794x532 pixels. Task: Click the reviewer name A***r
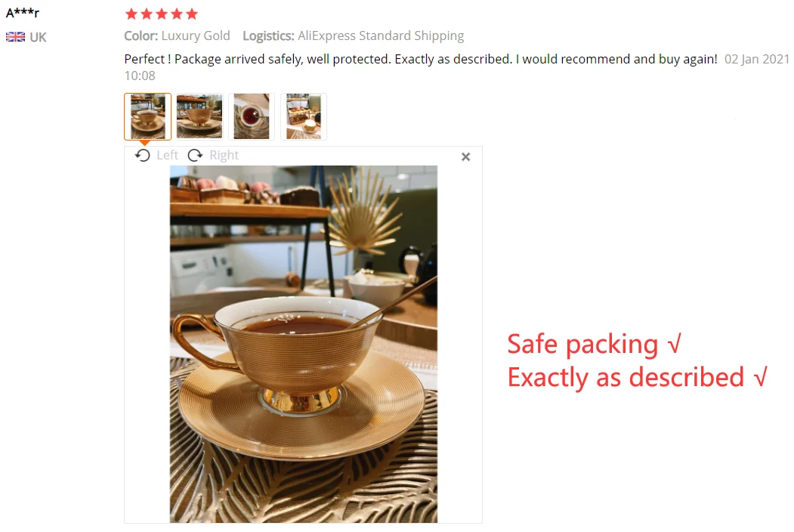(x=23, y=13)
